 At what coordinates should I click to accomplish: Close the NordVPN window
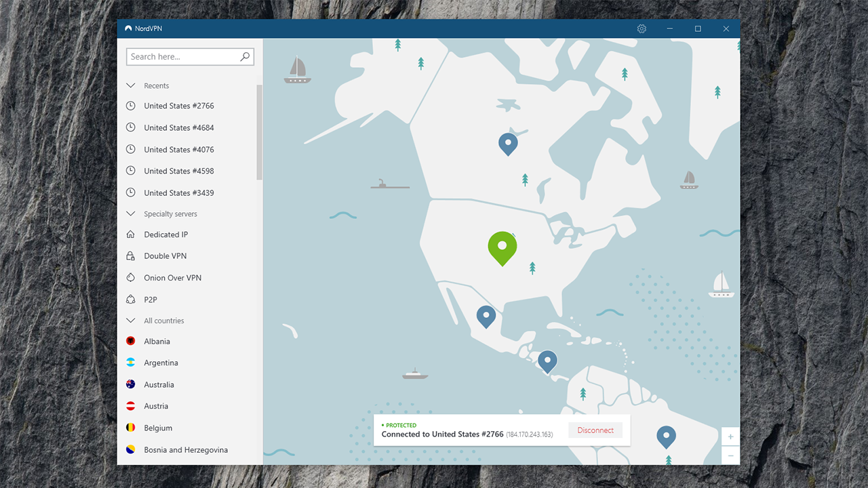726,28
